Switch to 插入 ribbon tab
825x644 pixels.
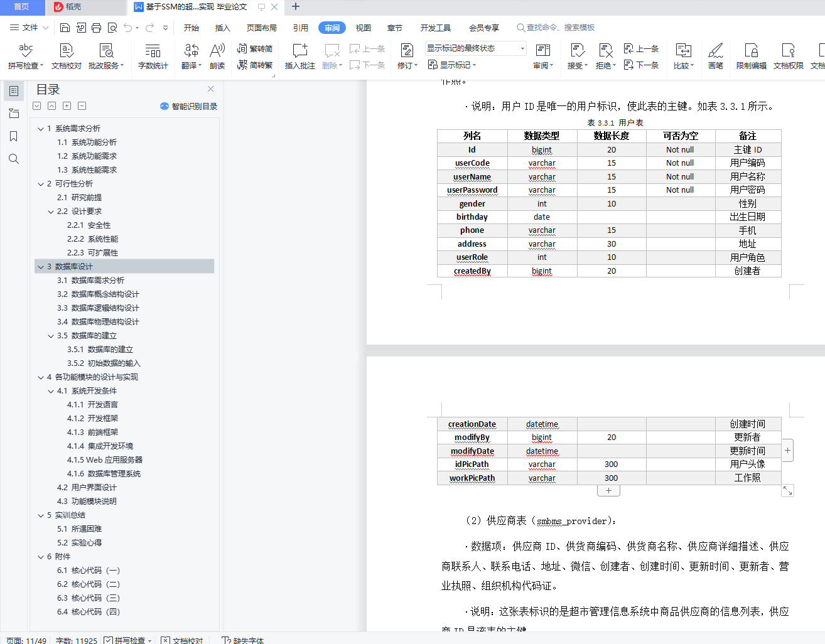point(223,28)
